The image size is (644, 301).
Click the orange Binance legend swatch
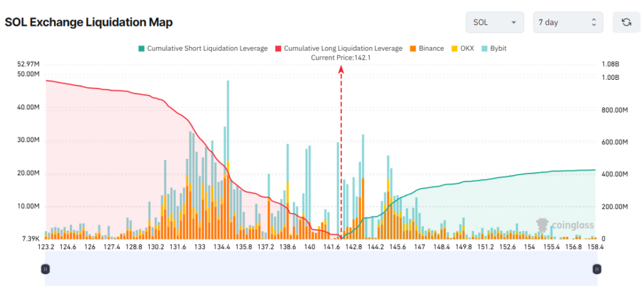(413, 48)
